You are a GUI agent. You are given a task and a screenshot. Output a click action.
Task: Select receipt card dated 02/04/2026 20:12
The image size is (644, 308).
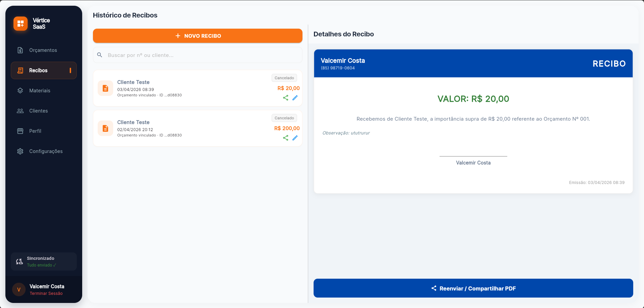[198, 128]
